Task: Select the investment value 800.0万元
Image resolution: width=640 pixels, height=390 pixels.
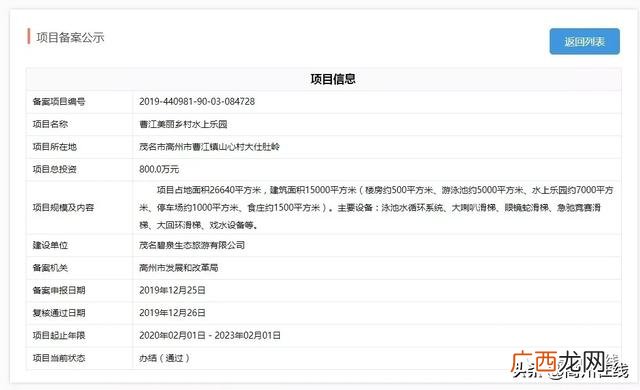Action: point(159,169)
